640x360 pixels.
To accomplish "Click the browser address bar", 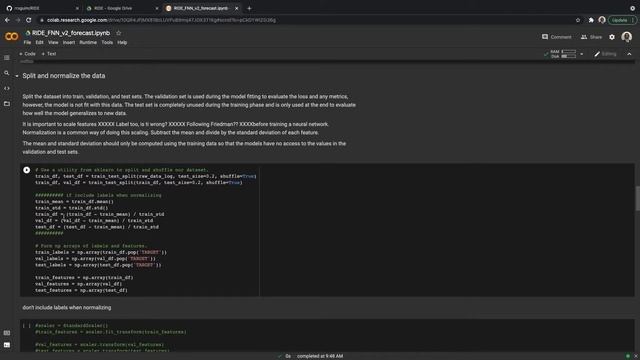I will pos(306,20).
